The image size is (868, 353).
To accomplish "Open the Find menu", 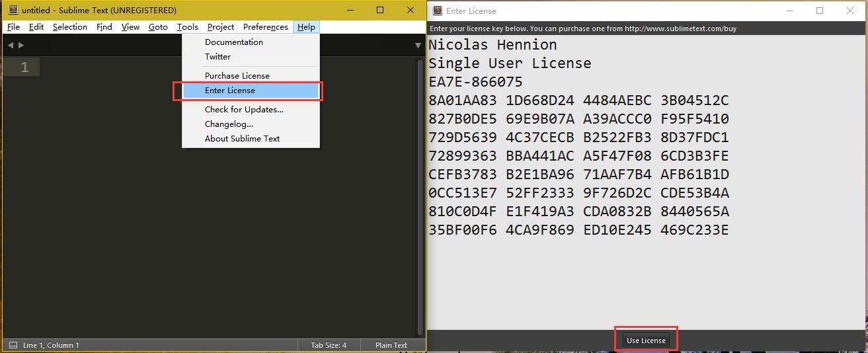I will coord(104,27).
